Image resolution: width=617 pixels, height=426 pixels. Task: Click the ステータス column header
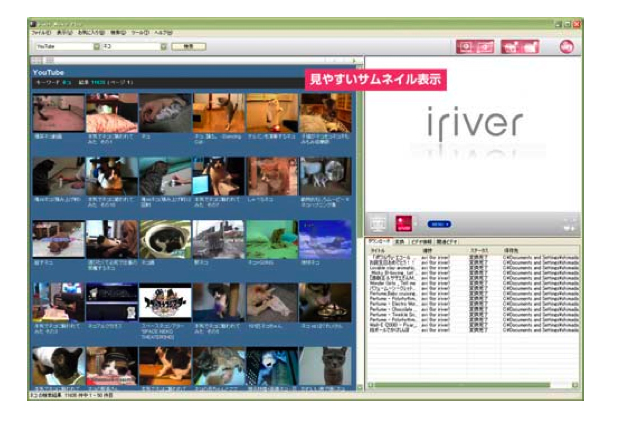pyautogui.click(x=482, y=250)
